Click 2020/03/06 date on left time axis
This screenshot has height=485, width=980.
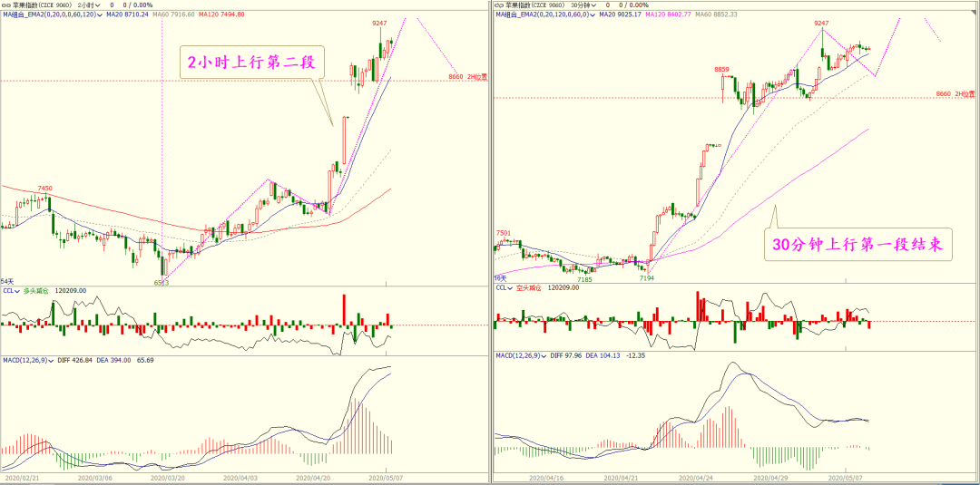click(x=93, y=476)
